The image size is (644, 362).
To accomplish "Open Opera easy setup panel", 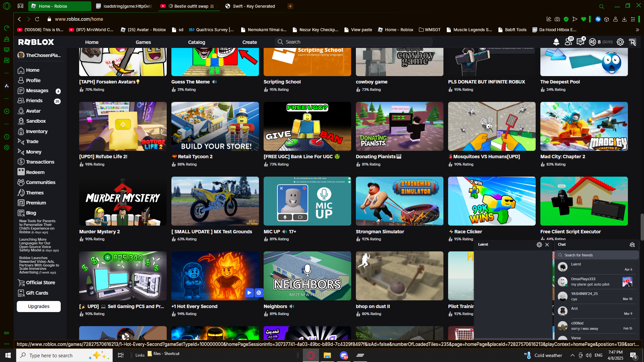I will pos(633,19).
